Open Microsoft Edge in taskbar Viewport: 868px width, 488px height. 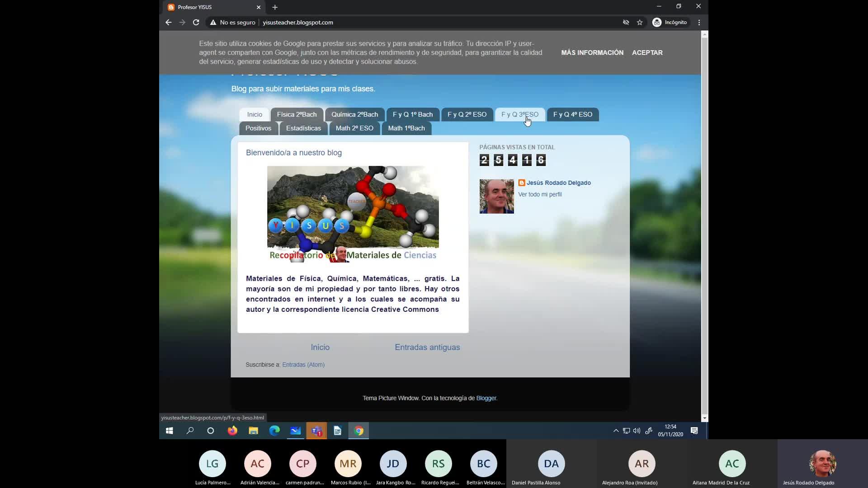click(274, 431)
